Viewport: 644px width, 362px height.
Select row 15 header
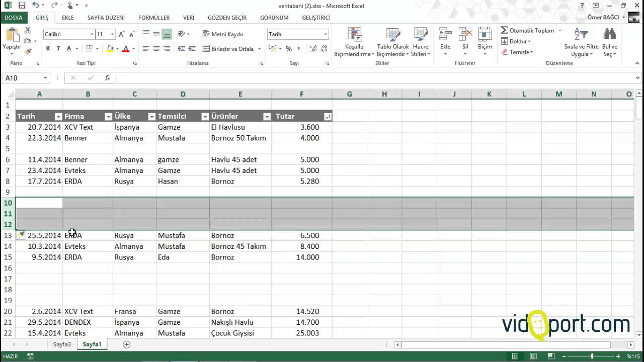[x=8, y=257]
